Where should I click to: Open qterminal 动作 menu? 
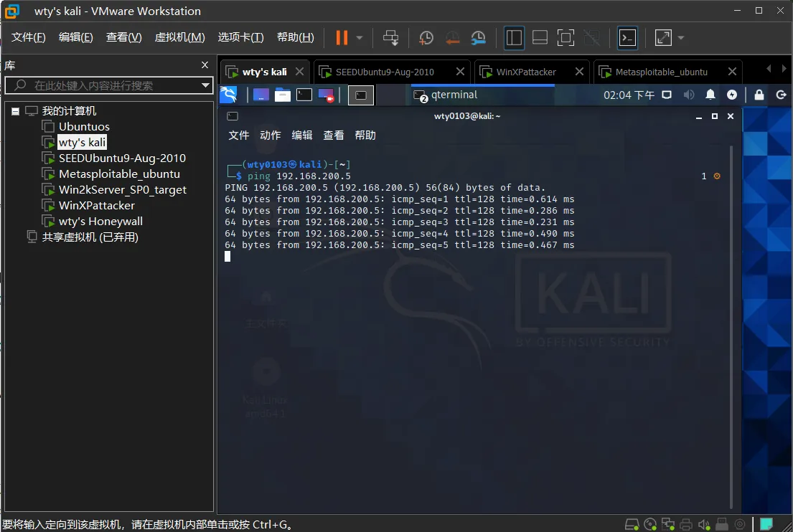(x=270, y=135)
